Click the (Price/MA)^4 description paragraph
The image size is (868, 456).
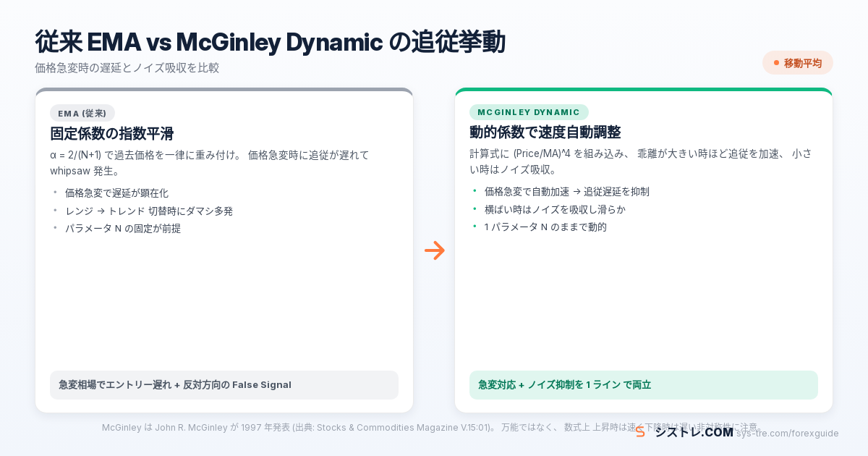tap(641, 161)
